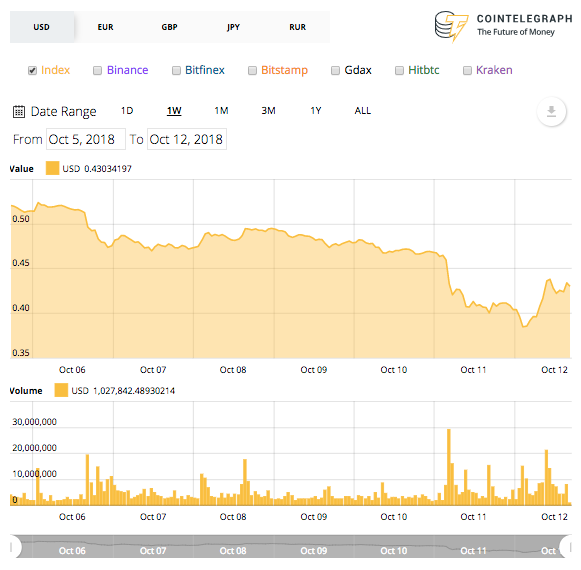This screenshot has height=570, width=581.
Task: Click the range navigator at Oct 08
Action: (233, 551)
